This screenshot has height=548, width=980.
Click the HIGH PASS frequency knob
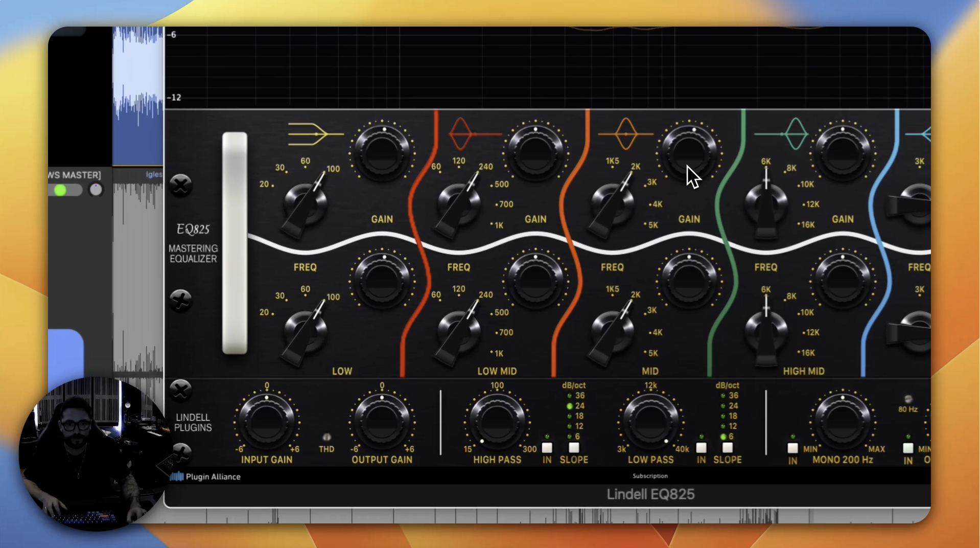[497, 421]
